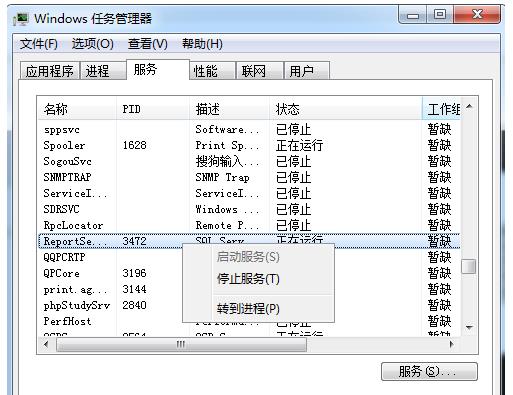
Task: Select the 服务 tab
Action: (x=158, y=70)
